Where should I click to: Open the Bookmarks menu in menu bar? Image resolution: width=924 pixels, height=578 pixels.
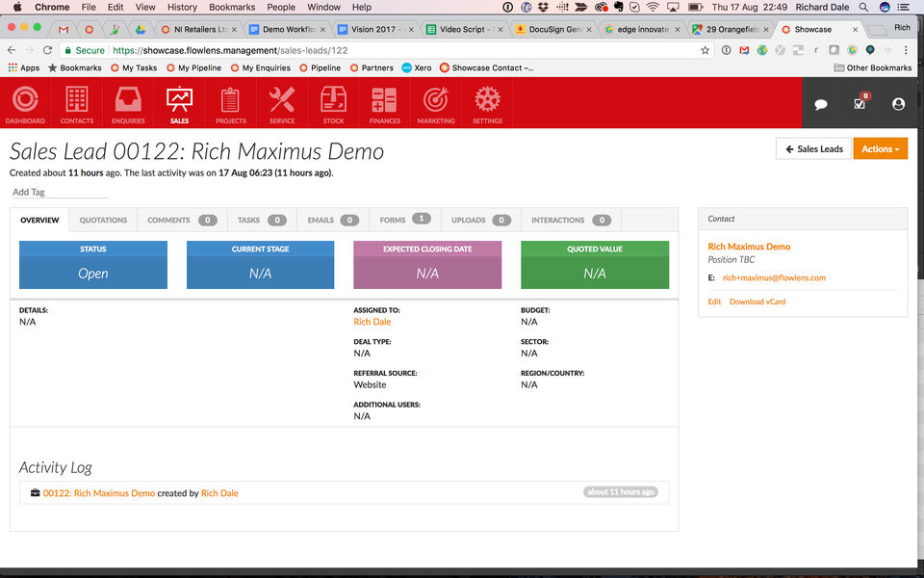pos(232,7)
